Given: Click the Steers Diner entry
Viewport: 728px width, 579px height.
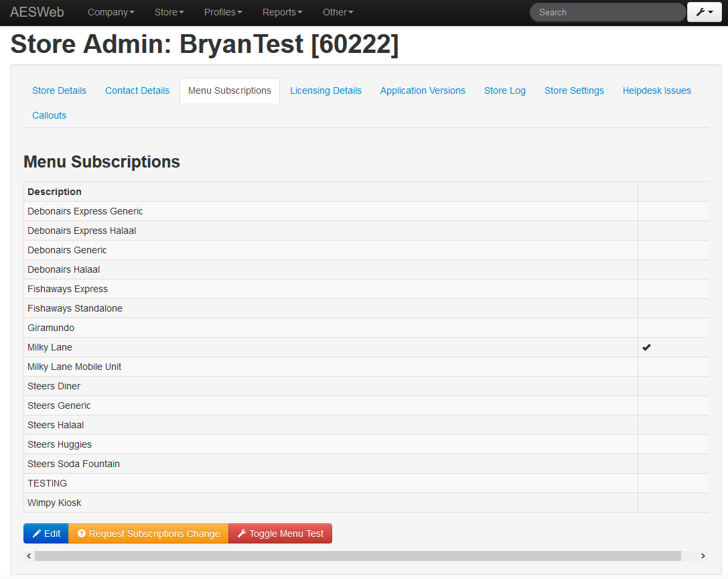Looking at the screenshot, I should coord(54,386).
